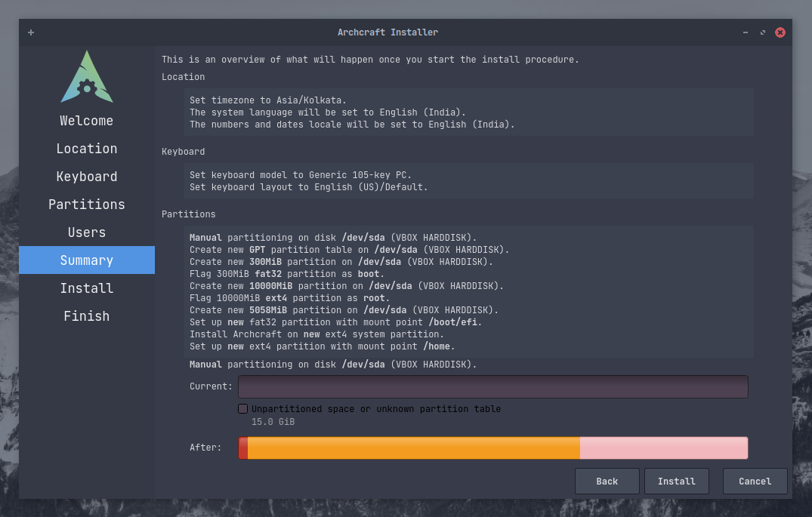The height and width of the screenshot is (517, 812).
Task: Go to the Welcome step
Action: (86, 121)
